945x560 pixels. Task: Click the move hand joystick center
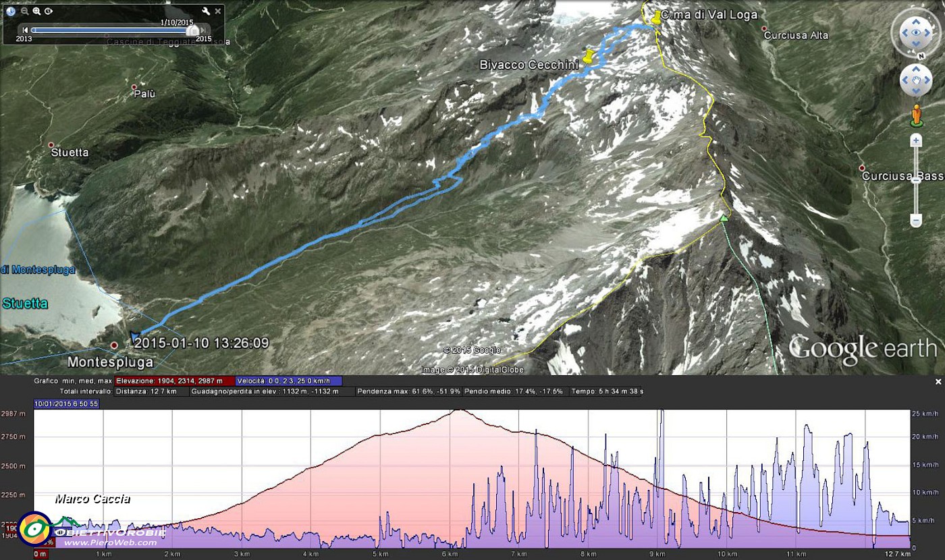tap(916, 81)
